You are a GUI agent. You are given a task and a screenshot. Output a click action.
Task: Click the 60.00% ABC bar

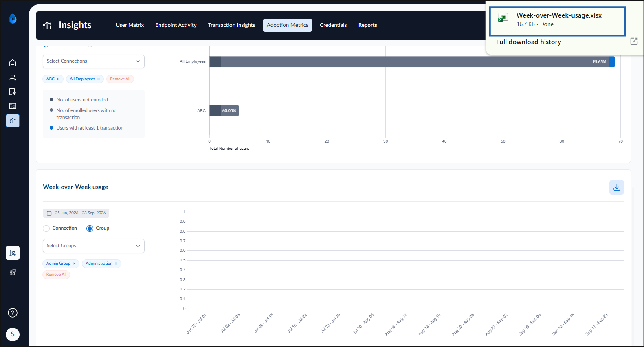click(x=230, y=111)
